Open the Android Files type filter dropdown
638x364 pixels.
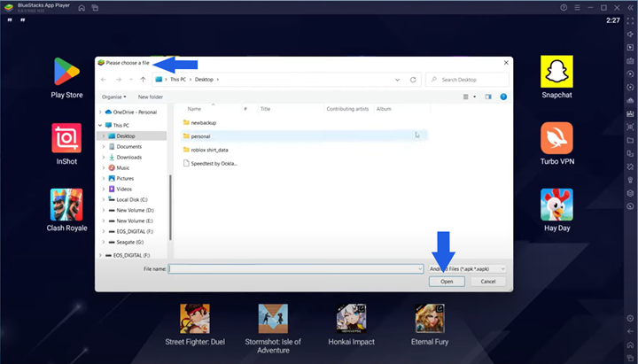pyautogui.click(x=466, y=268)
